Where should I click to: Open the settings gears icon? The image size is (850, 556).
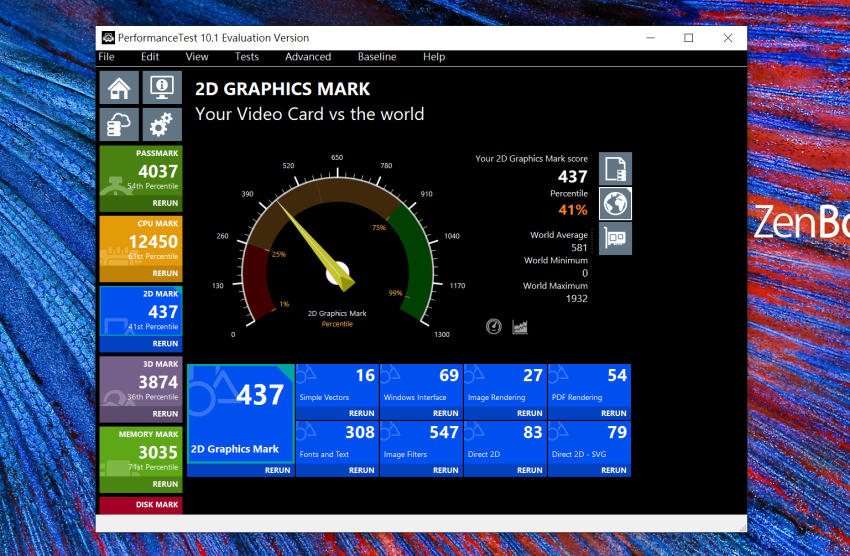click(x=162, y=124)
